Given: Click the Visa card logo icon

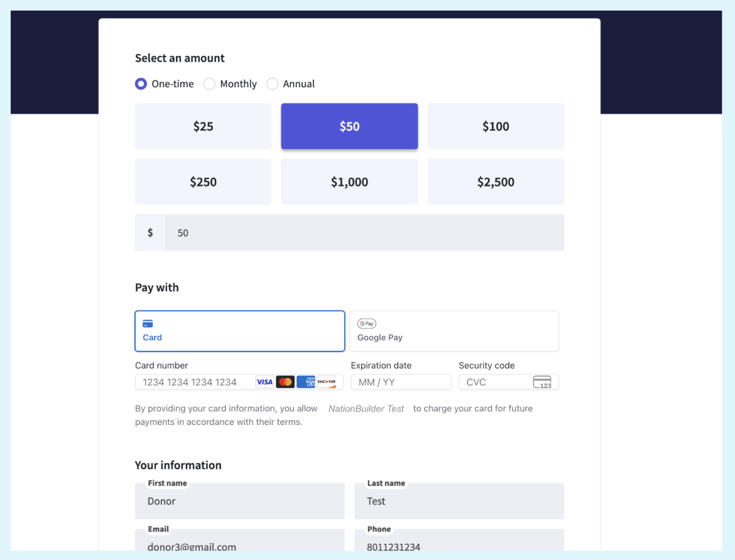Looking at the screenshot, I should point(264,382).
